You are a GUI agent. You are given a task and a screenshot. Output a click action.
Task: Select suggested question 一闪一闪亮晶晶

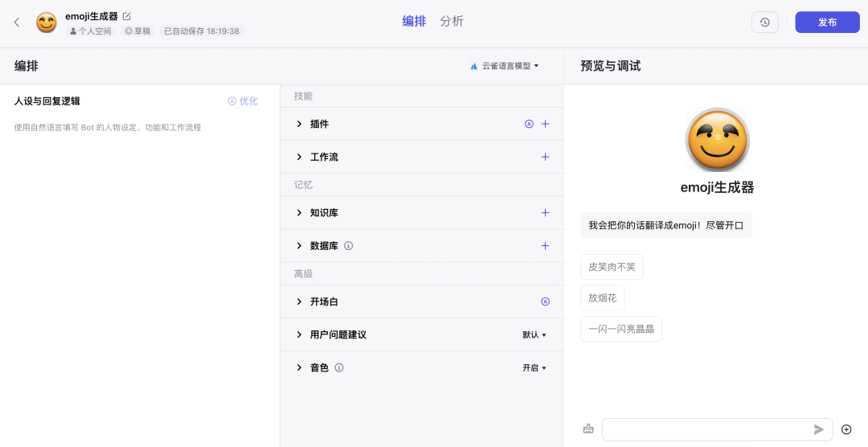click(621, 329)
